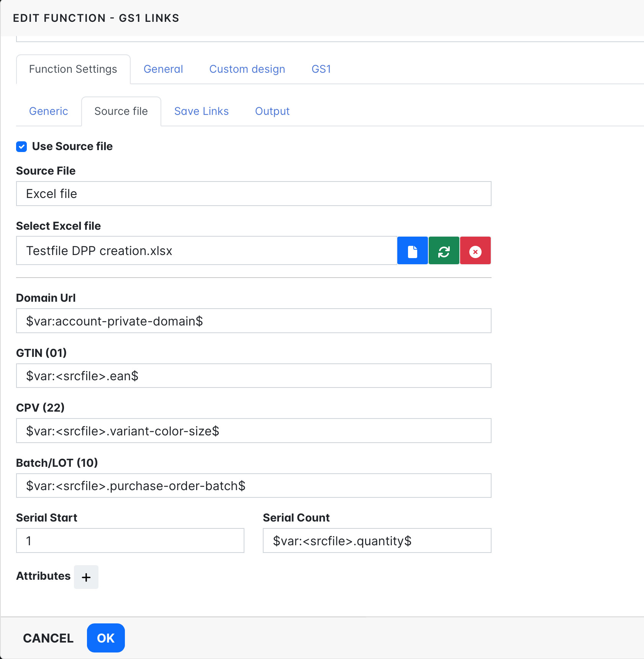This screenshot has width=644, height=659.
Task: Click the Serial Start input box
Action: (130, 541)
